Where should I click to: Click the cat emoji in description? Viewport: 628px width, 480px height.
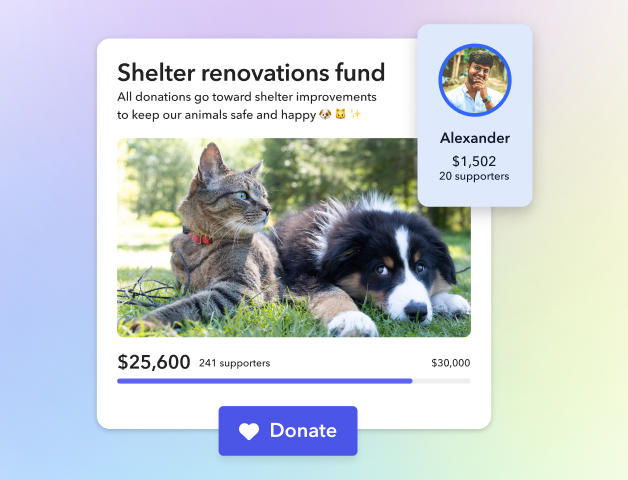point(340,115)
